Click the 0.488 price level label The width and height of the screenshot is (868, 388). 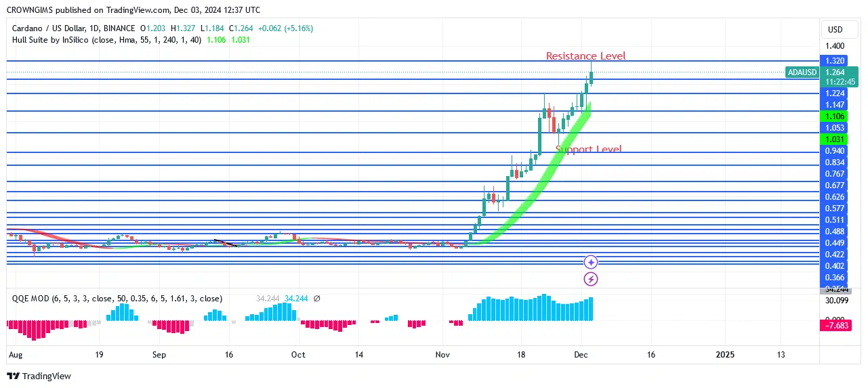coord(835,232)
